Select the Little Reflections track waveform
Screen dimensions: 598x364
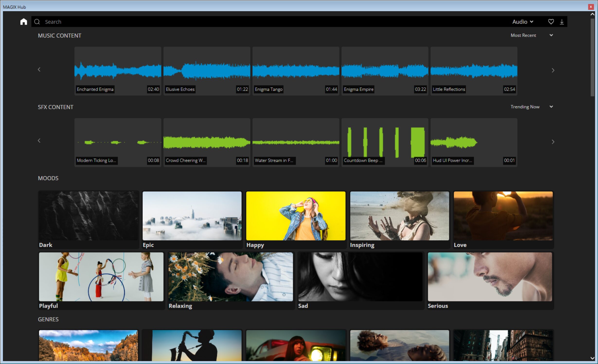coord(474,71)
